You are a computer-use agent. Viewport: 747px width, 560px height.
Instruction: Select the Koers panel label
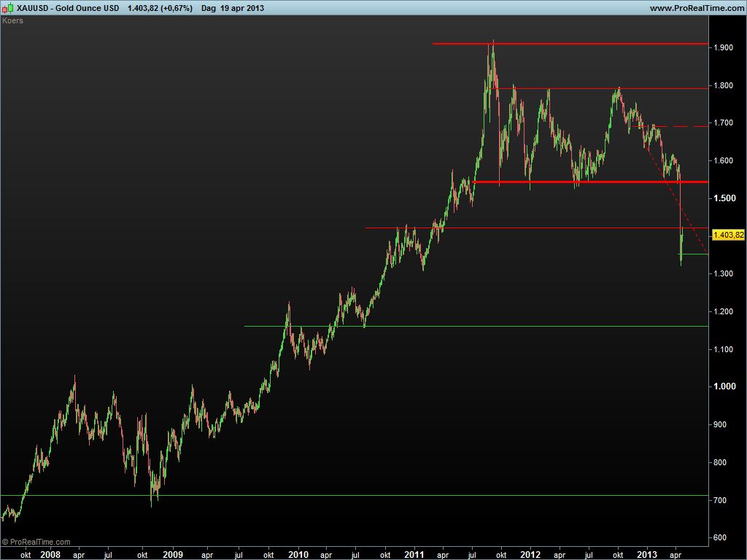13,20
